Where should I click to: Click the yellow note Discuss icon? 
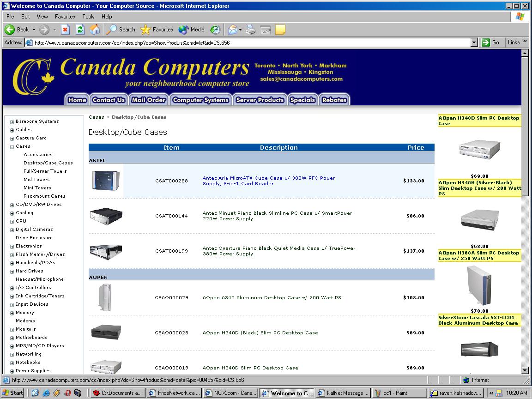pos(280,30)
